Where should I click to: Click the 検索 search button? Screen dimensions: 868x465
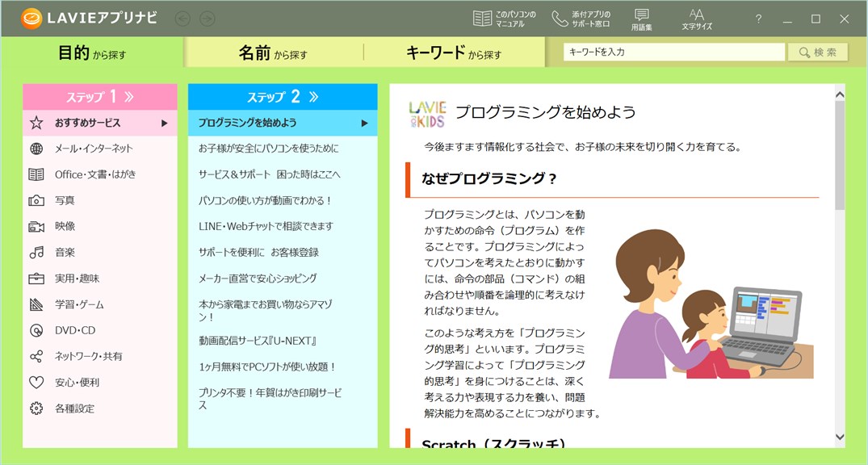click(x=818, y=52)
